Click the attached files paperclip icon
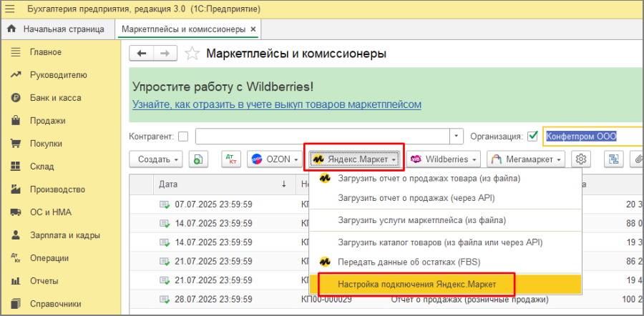Image resolution: width=644 pixels, height=316 pixels. 638,159
